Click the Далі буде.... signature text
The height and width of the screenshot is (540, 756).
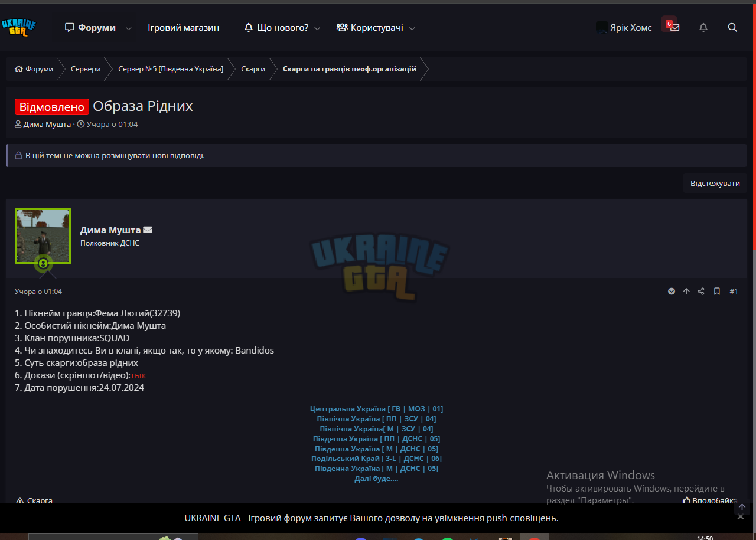376,479
